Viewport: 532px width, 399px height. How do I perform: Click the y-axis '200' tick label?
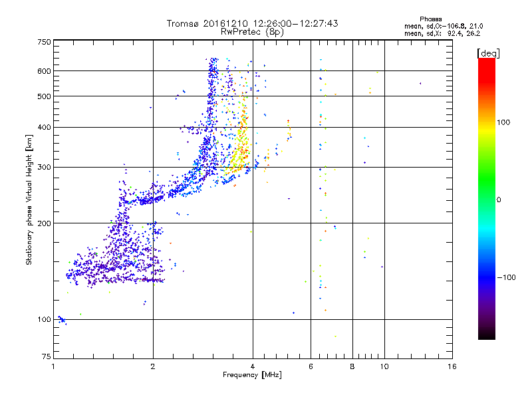(x=44, y=223)
